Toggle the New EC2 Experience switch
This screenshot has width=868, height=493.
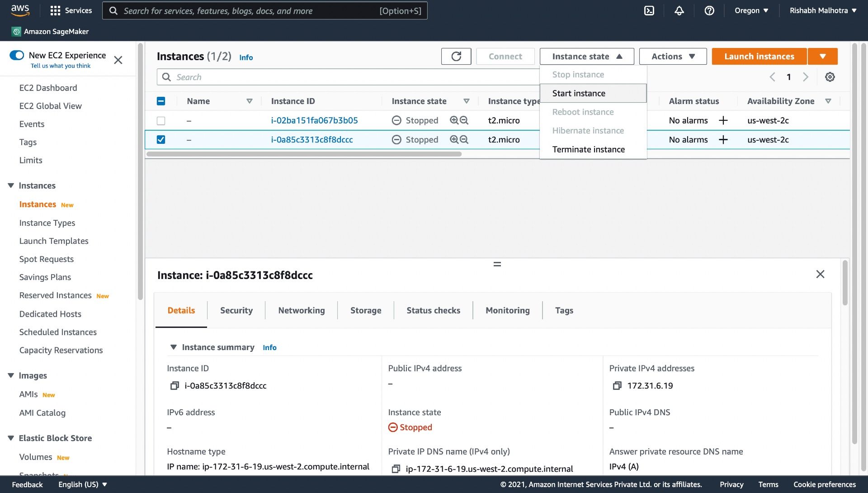click(17, 55)
